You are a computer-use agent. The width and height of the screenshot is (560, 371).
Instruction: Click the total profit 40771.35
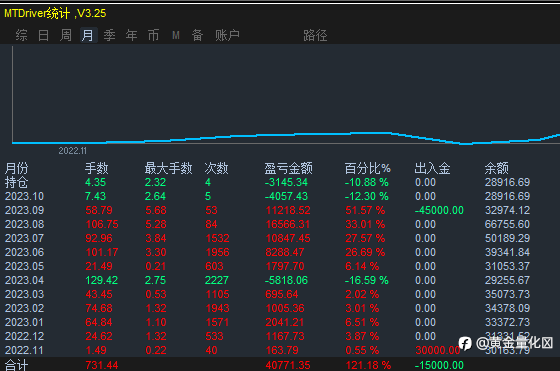pos(288,365)
